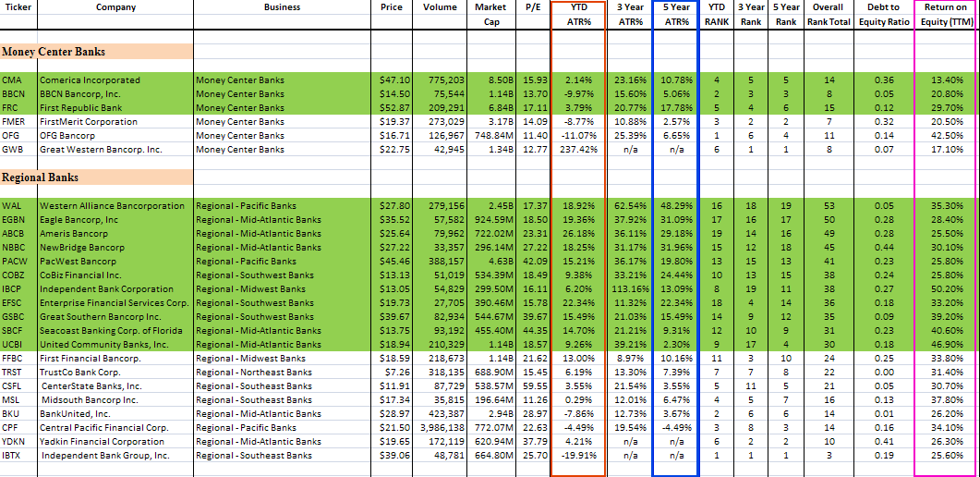Screen dimensions: 980x477
Task: Select the -4.49% five-year ATR cell
Action: click(675, 428)
